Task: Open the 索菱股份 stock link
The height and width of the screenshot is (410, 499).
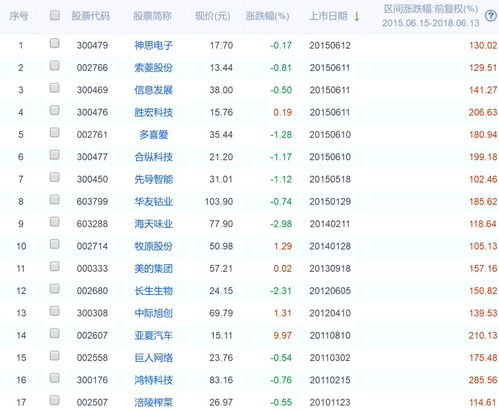Action: (153, 68)
